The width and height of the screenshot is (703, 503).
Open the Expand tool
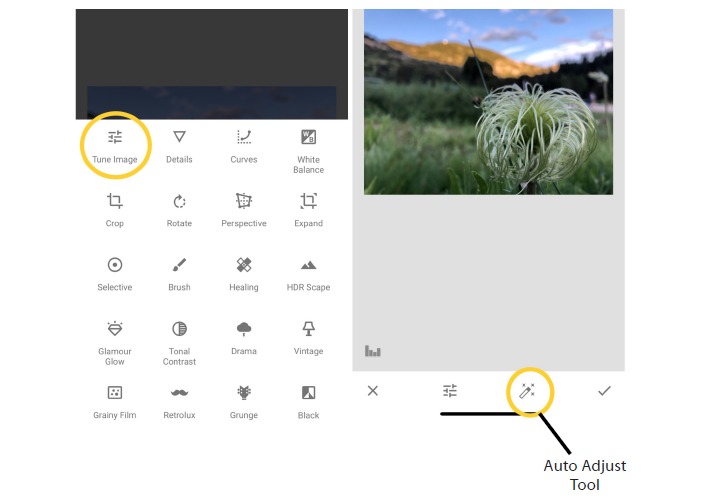point(308,210)
